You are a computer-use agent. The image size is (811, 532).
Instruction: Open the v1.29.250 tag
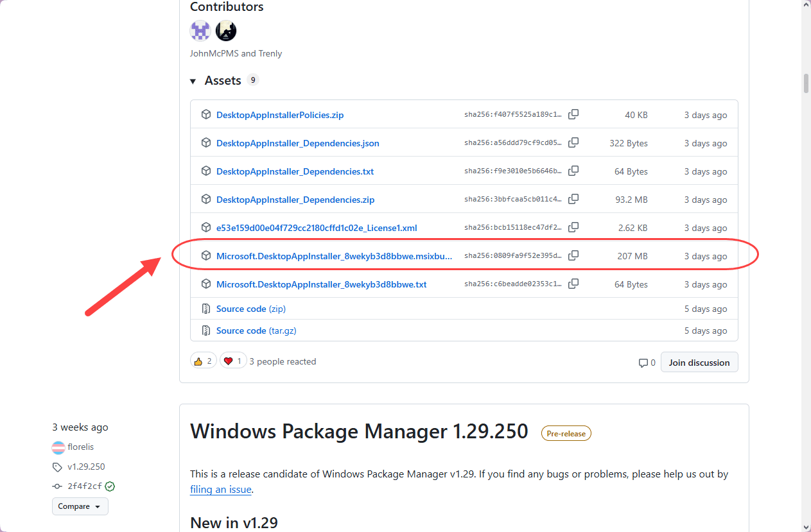click(x=86, y=467)
